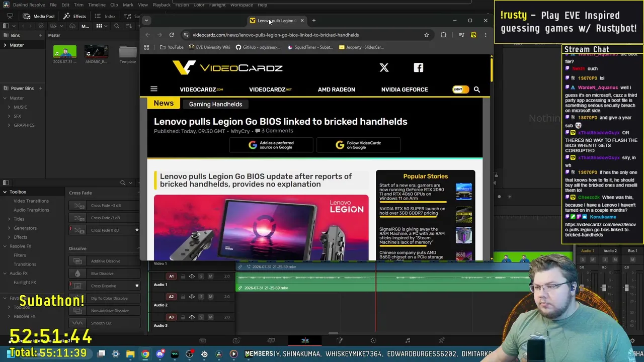Expand Generators in the Toolbox
The height and width of the screenshot is (362, 644).
[x=9, y=228]
